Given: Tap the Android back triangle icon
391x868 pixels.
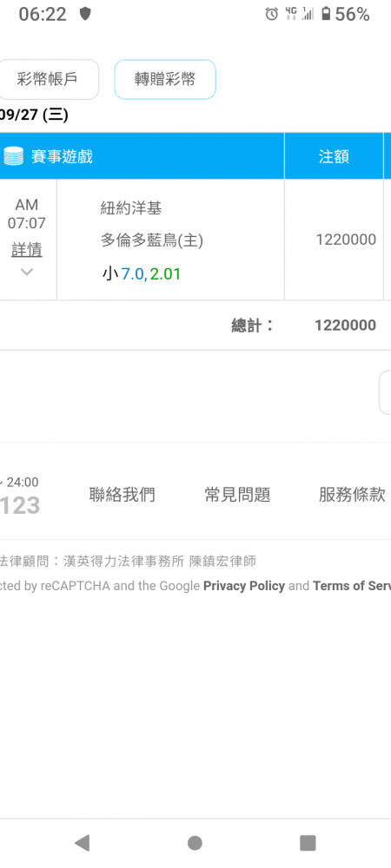Looking at the screenshot, I should pos(82,843).
